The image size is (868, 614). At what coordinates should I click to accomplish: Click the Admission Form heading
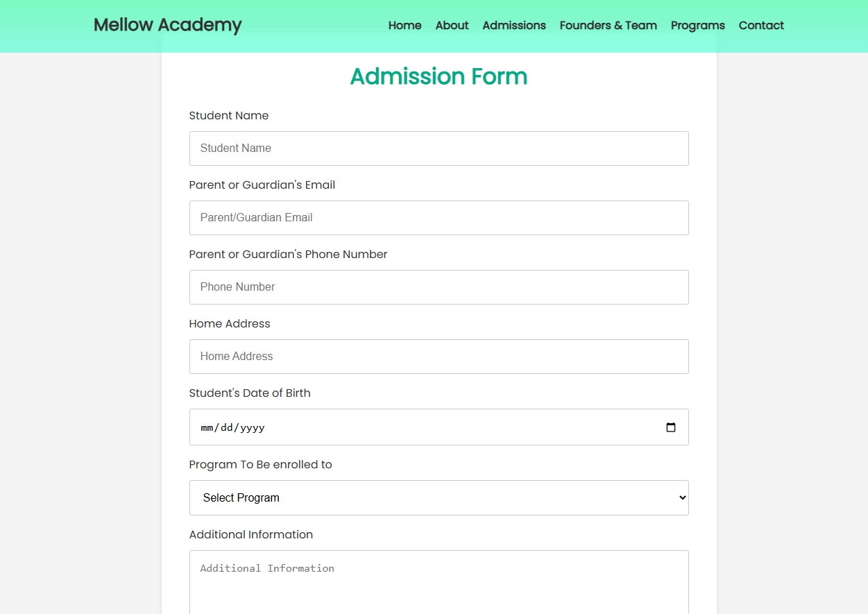439,76
